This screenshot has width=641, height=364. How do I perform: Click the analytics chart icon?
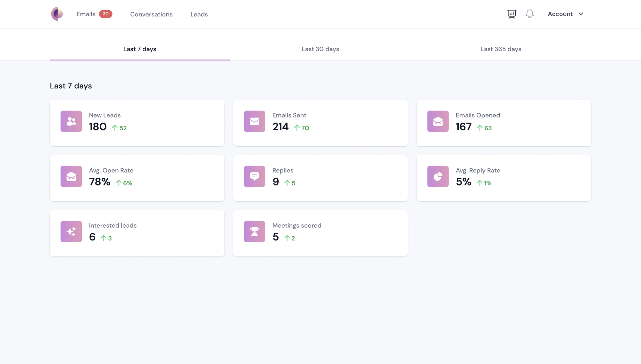point(512,14)
